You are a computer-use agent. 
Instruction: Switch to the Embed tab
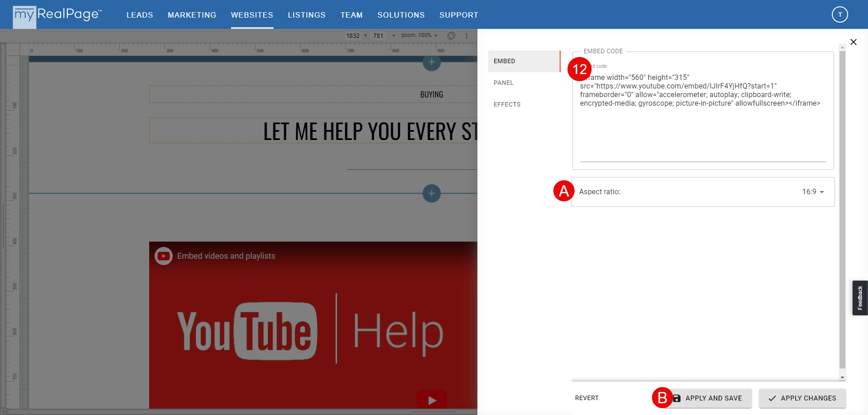pyautogui.click(x=524, y=61)
